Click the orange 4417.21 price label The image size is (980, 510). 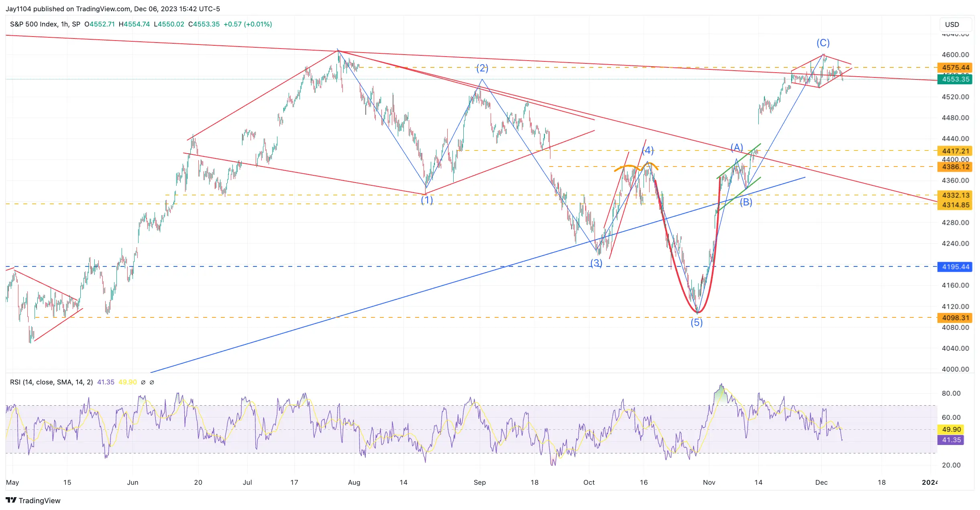click(x=955, y=151)
